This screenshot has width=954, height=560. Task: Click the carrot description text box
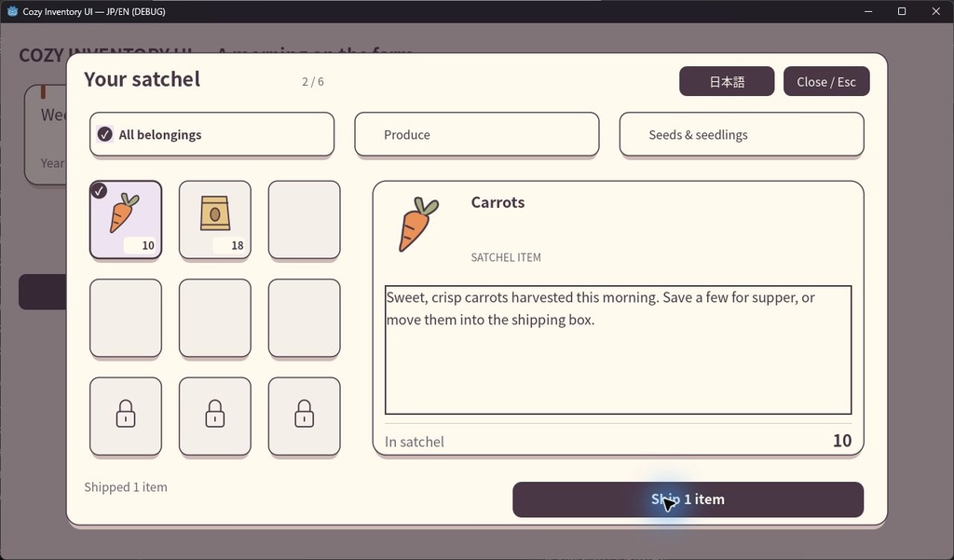619,350
